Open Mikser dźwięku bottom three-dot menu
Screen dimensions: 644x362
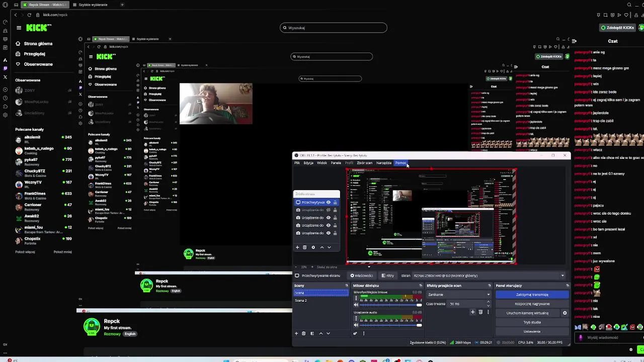[x=363, y=333]
